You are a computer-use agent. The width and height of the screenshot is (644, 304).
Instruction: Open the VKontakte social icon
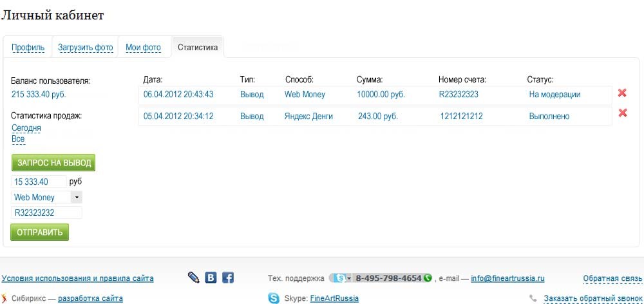coord(211,278)
